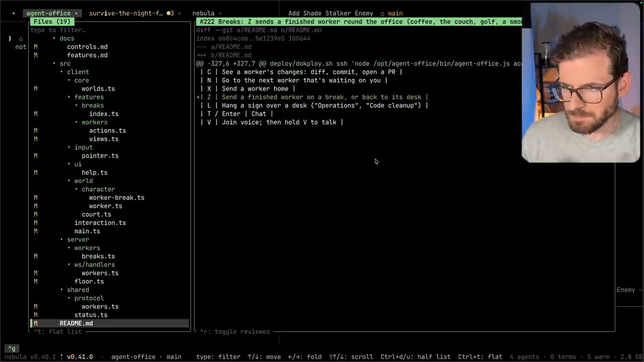644x362 pixels.
Task: Select features.md file
Action: 87,55
